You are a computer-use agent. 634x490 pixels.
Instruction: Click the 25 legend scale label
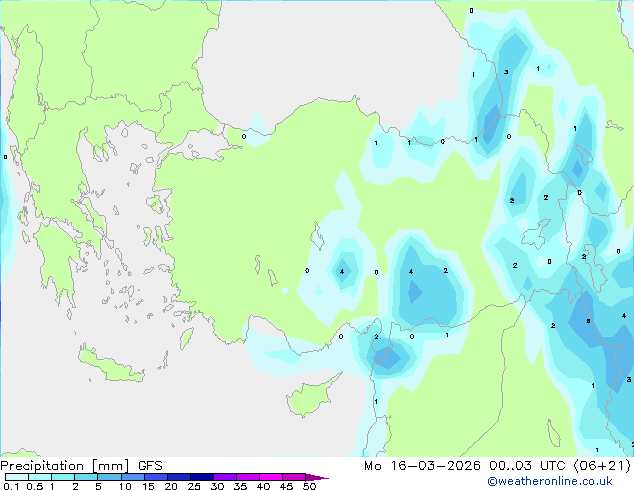[x=194, y=486]
